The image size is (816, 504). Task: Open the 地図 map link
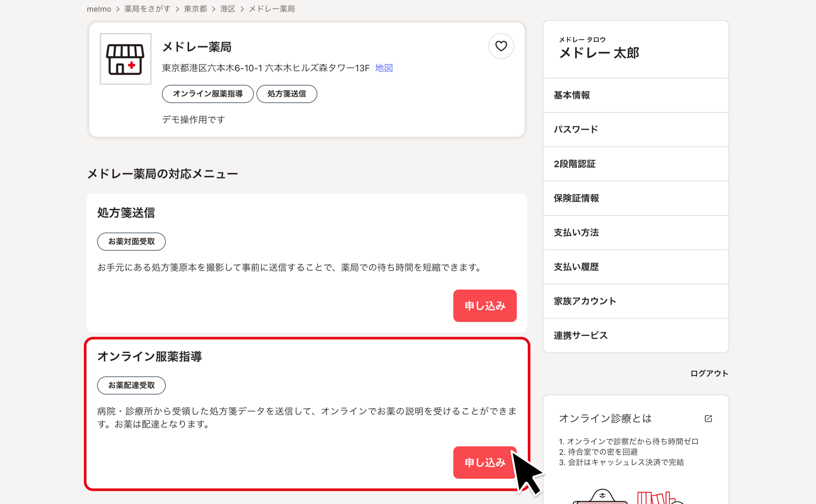pos(384,68)
